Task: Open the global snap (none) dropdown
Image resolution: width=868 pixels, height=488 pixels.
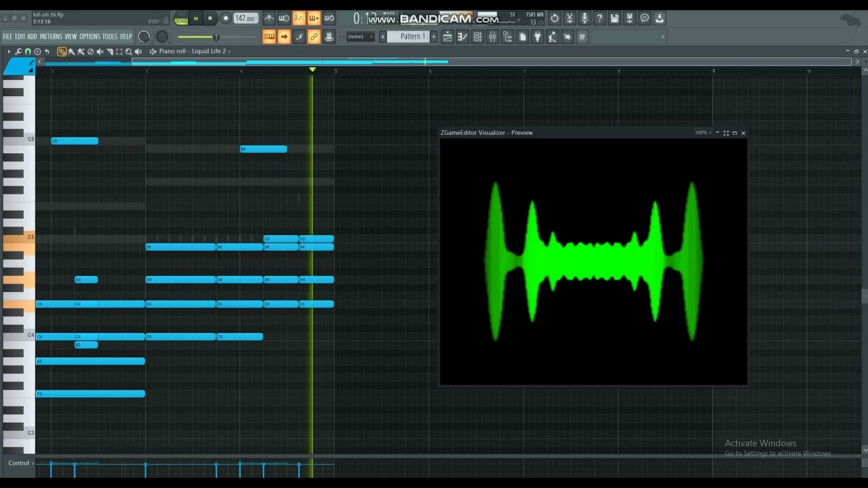Action: point(359,37)
